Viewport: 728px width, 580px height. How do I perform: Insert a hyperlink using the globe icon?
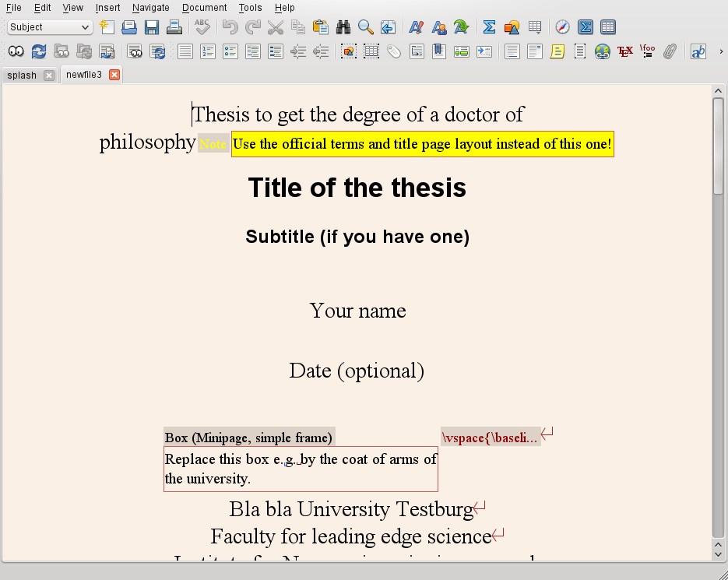coord(602,51)
